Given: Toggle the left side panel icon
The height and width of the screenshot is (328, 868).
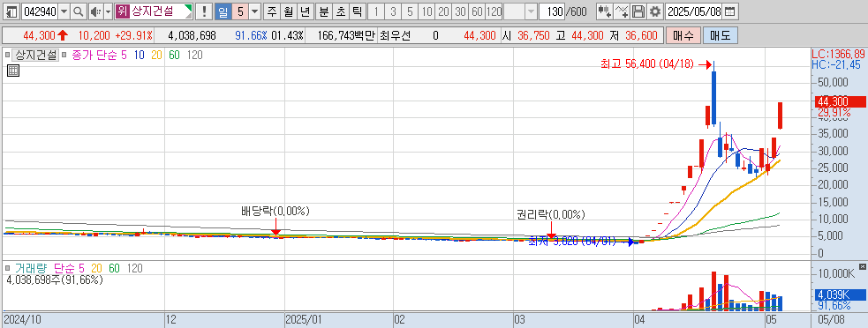Looking at the screenshot, I should click(11, 11).
